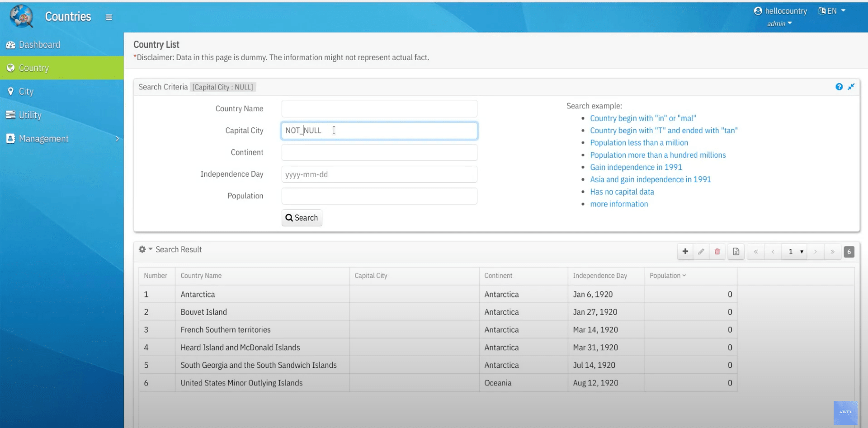Select the Antarctica country row
This screenshot has width=868, height=428.
click(x=438, y=294)
